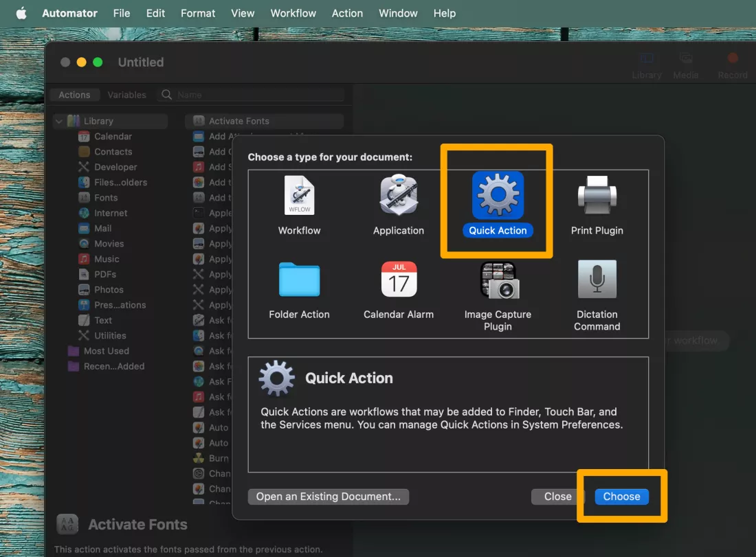Select the Dictation Command microphone icon
Screen dimensions: 756x557
[597, 279]
